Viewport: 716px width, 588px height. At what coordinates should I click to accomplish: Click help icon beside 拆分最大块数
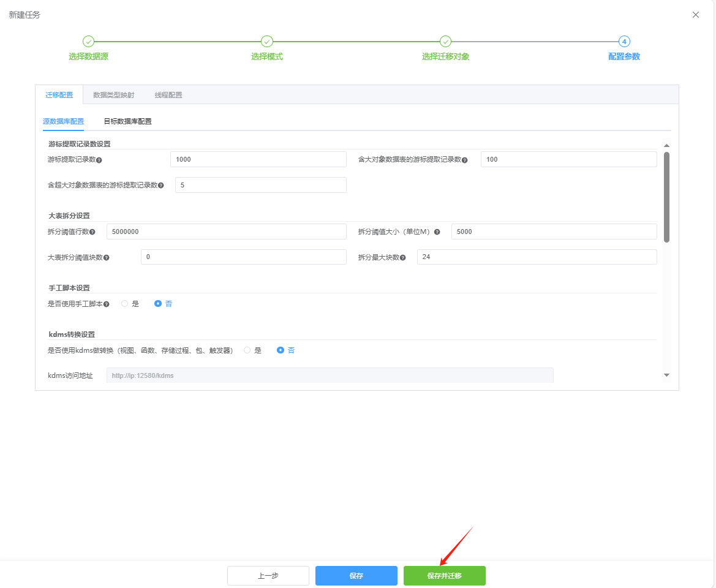(403, 258)
